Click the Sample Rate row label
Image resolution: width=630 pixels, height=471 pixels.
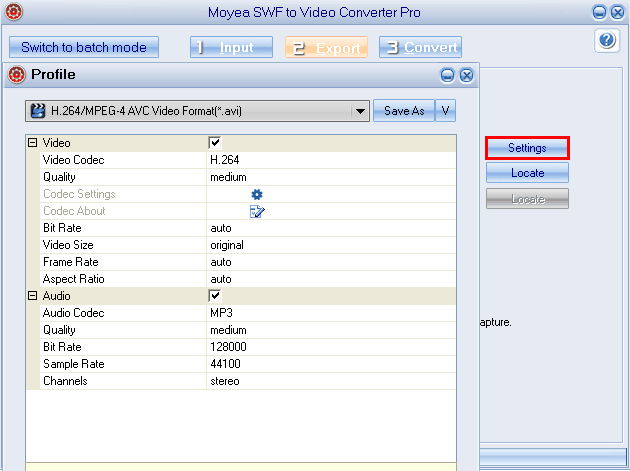(x=74, y=364)
